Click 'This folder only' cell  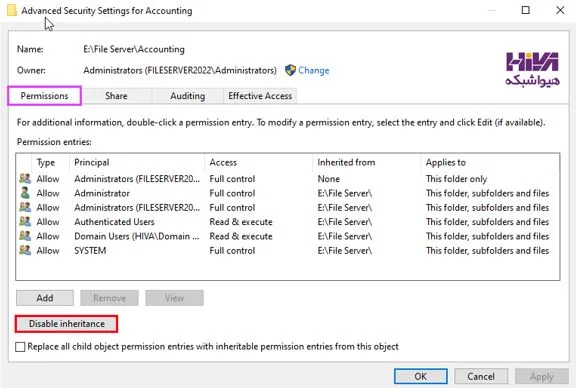tap(456, 179)
